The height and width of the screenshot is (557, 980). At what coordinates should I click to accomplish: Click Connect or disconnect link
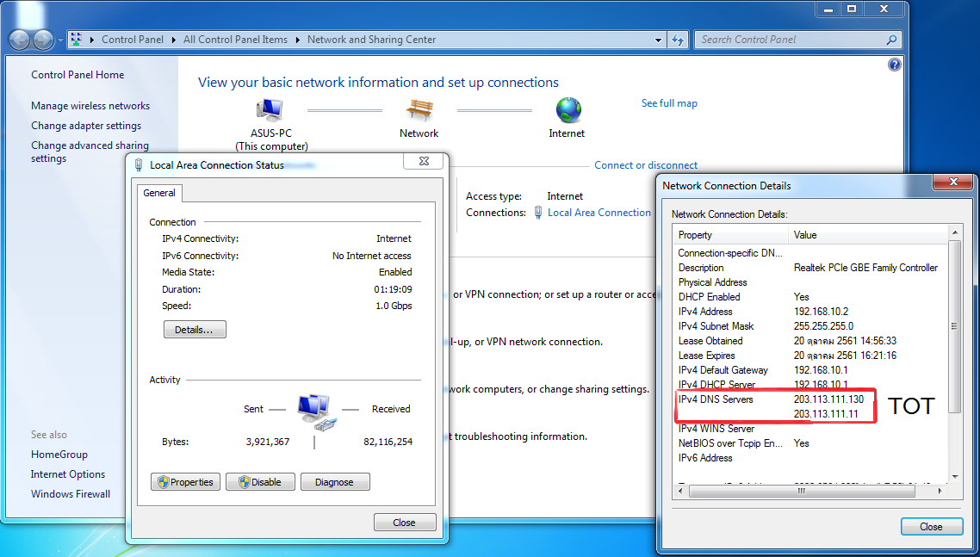[x=646, y=165]
